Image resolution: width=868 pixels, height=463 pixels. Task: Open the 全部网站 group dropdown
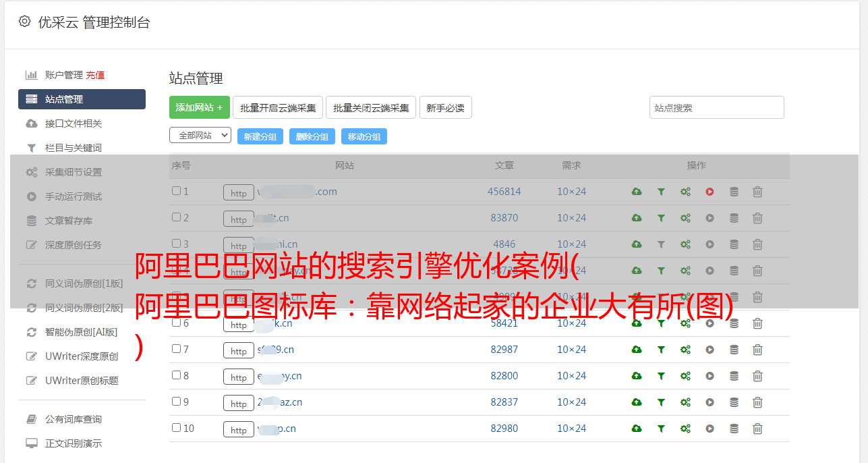point(200,136)
